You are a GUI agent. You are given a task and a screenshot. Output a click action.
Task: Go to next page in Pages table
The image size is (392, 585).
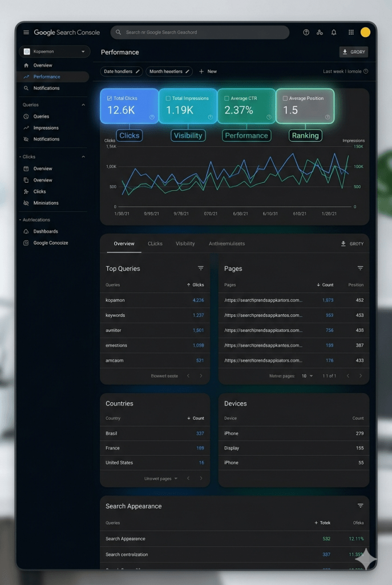pos(360,376)
